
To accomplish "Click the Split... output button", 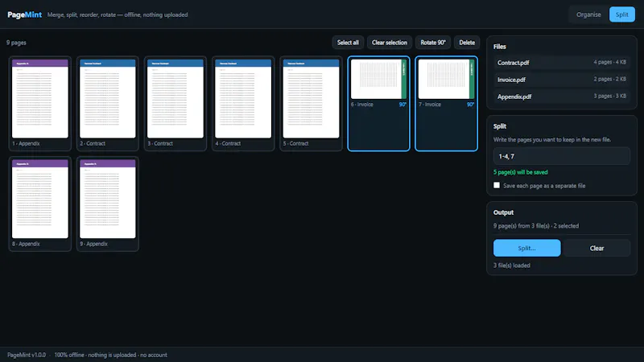I will click(x=526, y=248).
